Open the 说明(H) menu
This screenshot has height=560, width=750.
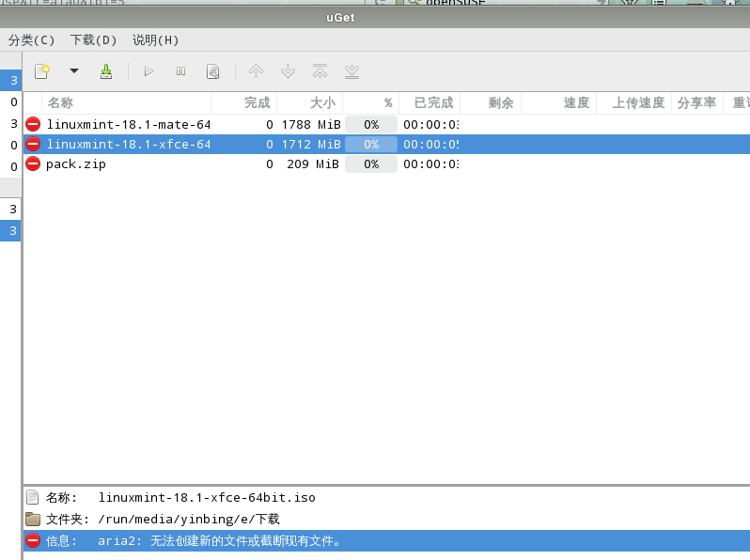pyautogui.click(x=155, y=40)
